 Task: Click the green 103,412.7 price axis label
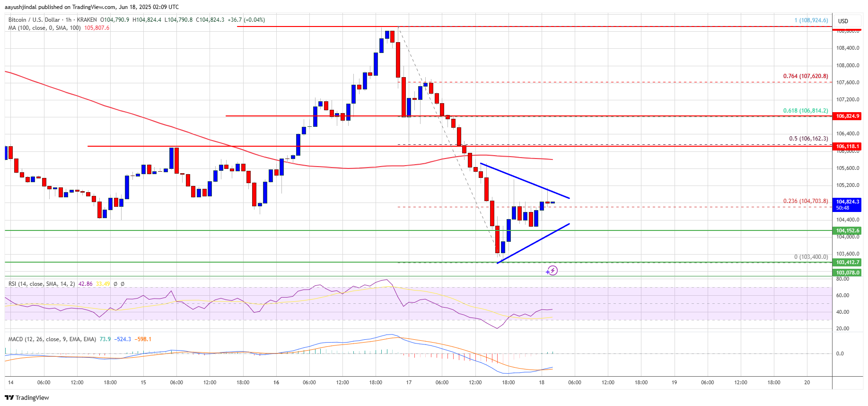click(847, 262)
